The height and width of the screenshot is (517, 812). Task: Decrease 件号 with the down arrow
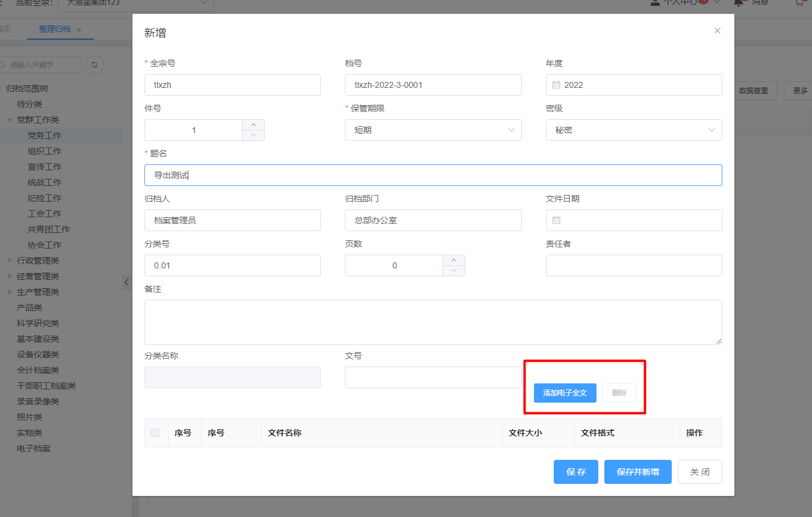[x=253, y=135]
